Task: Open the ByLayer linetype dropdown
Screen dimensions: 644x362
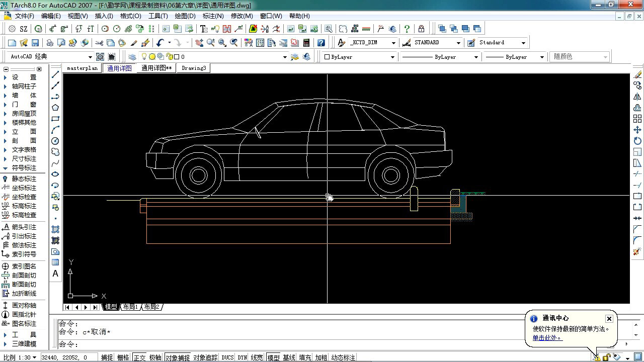Action: (475, 57)
